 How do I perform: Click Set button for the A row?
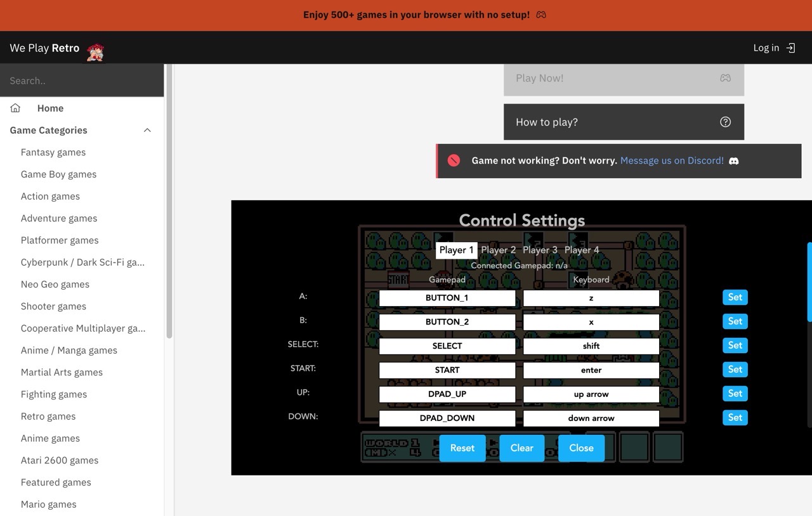pos(735,297)
